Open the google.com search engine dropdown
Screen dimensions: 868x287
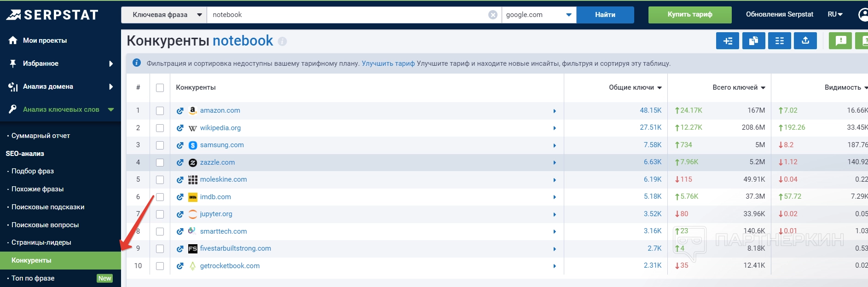[x=539, y=15]
